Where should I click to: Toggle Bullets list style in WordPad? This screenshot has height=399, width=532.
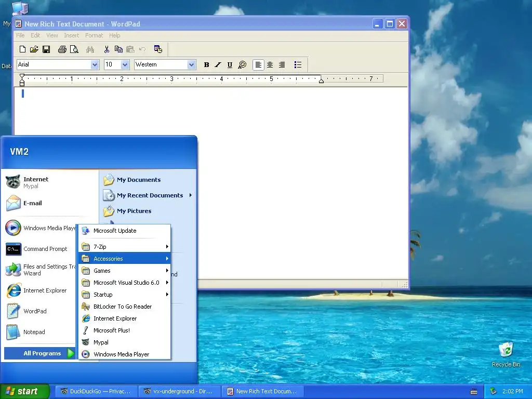coord(298,65)
